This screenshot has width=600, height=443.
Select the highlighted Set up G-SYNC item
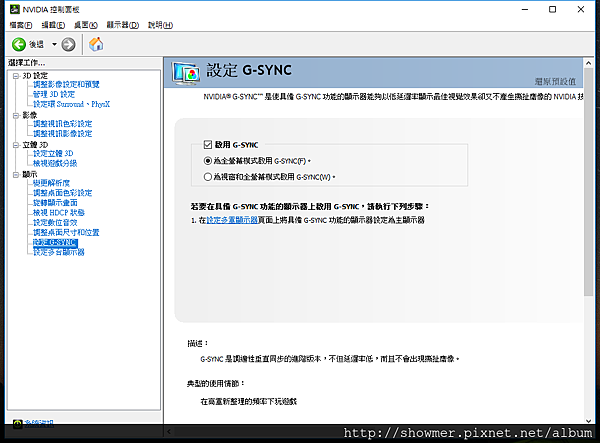coord(55,243)
